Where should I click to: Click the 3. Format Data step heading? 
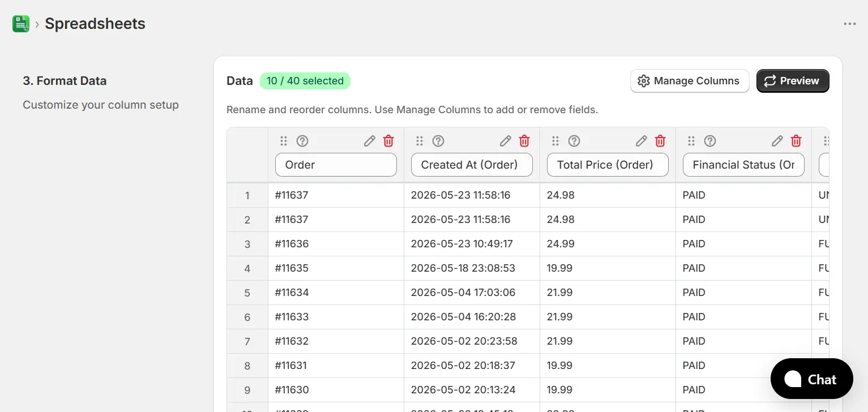[x=65, y=81]
